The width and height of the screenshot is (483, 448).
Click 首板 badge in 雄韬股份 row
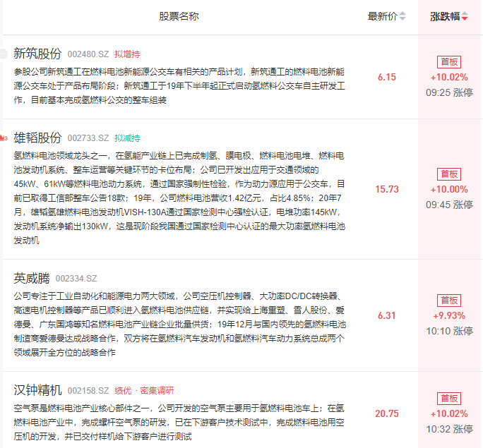pyautogui.click(x=449, y=174)
